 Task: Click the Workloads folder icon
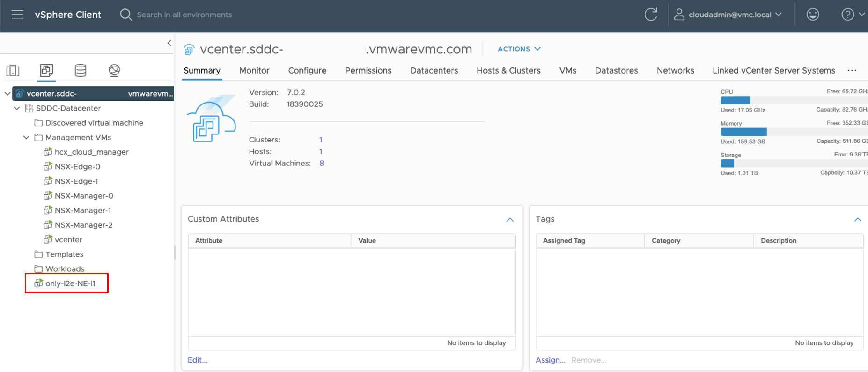point(38,268)
